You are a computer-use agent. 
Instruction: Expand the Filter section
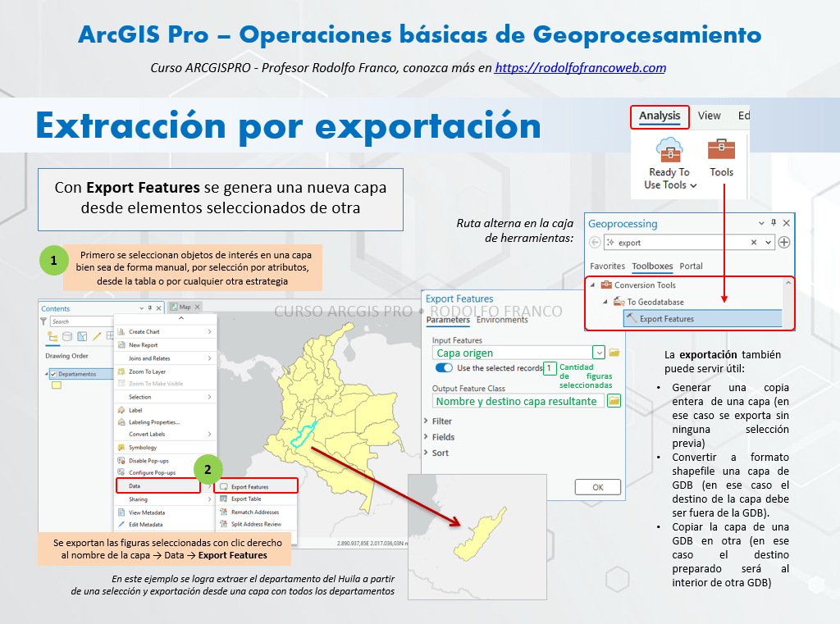[x=427, y=421]
